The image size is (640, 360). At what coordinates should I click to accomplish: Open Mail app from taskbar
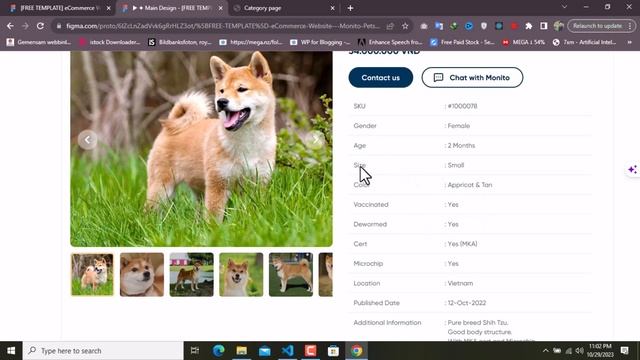(x=264, y=351)
